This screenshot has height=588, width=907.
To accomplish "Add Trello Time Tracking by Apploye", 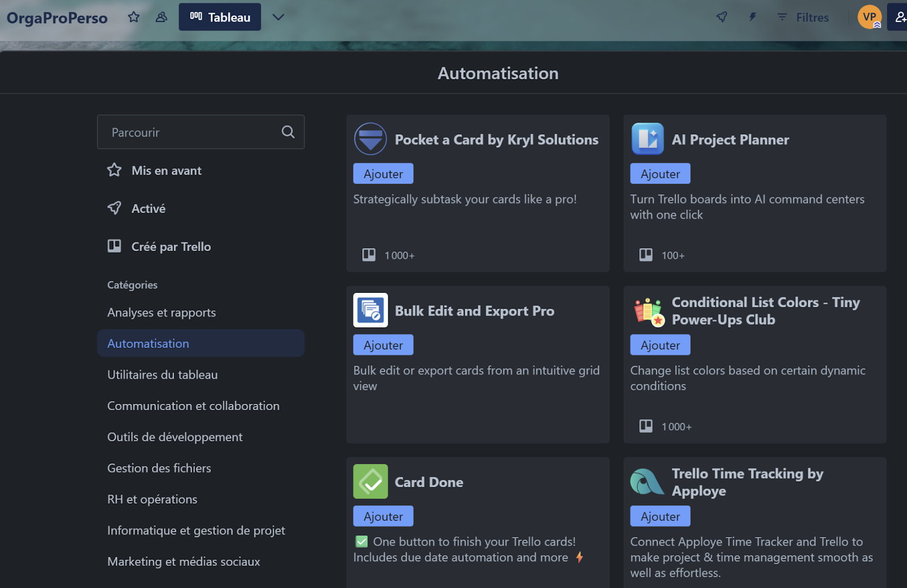I will [x=660, y=517].
